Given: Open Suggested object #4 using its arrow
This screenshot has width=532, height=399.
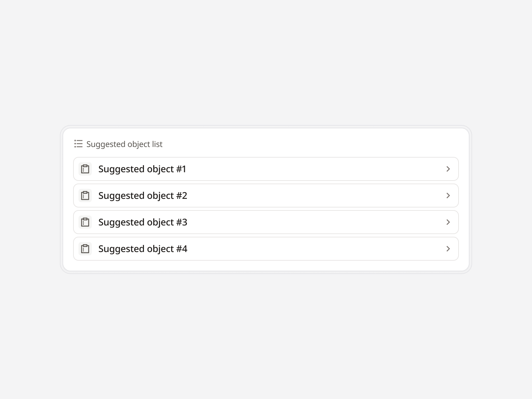Looking at the screenshot, I should pos(448,249).
